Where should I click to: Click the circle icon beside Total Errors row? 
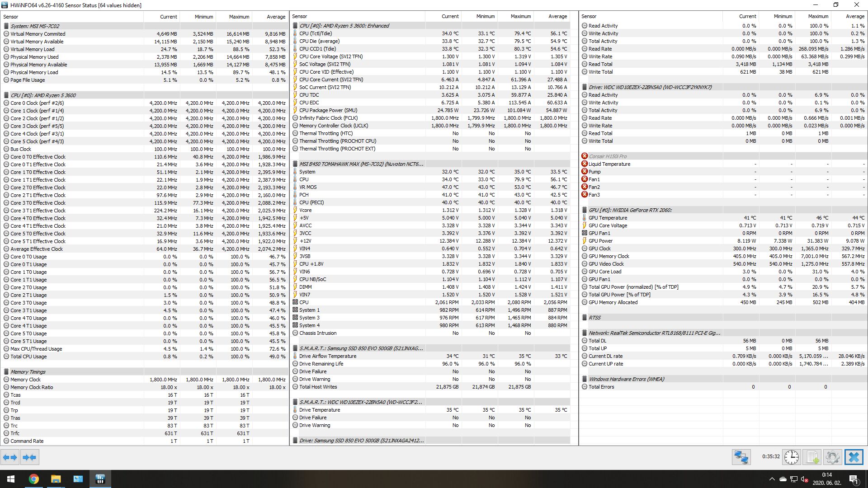(x=585, y=387)
